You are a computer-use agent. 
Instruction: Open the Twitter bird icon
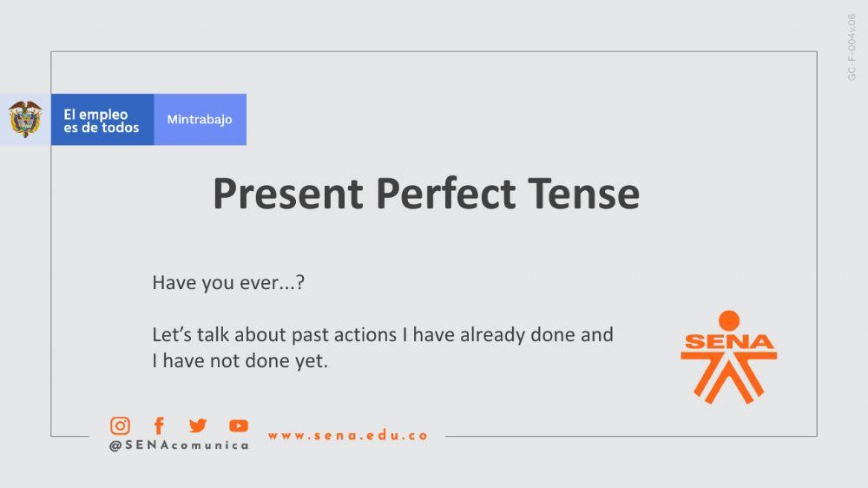pos(198,425)
